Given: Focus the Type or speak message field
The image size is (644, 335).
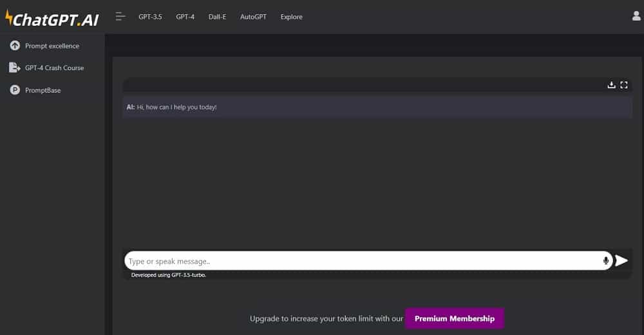Looking at the screenshot, I should pyautogui.click(x=368, y=261).
